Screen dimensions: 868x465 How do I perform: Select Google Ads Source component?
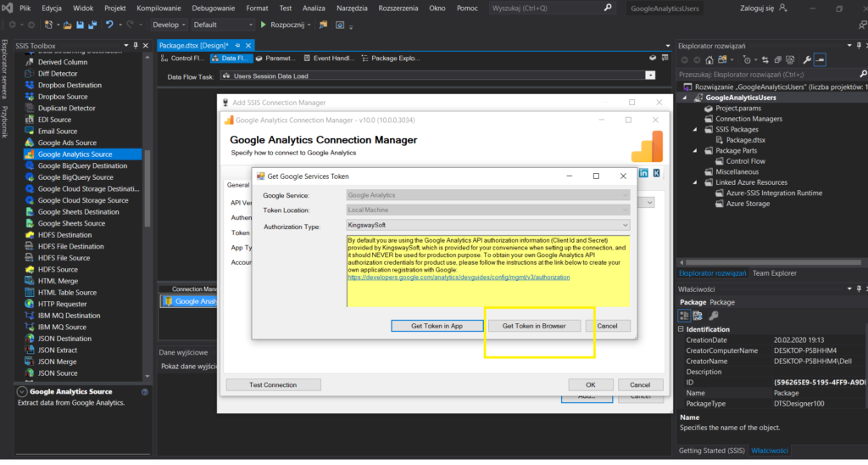point(67,143)
